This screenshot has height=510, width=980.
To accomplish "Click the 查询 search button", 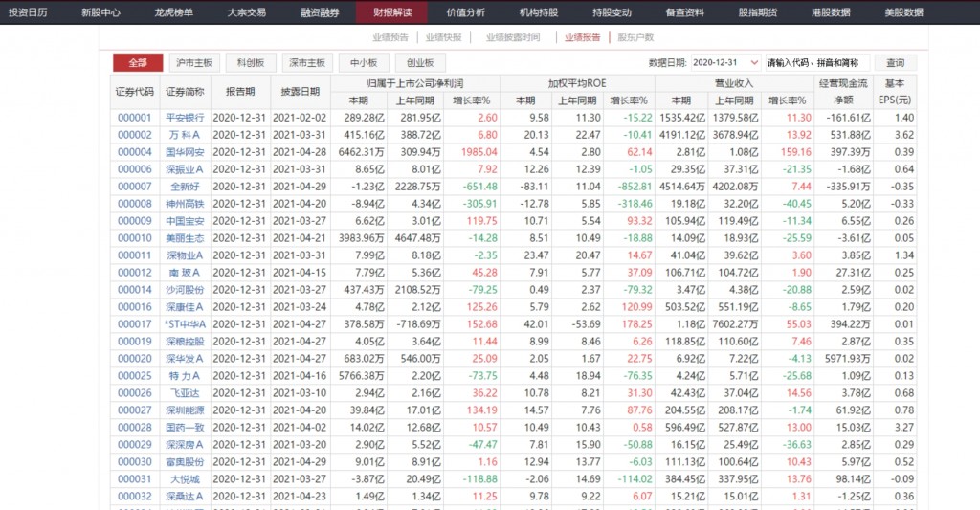I will [x=894, y=63].
